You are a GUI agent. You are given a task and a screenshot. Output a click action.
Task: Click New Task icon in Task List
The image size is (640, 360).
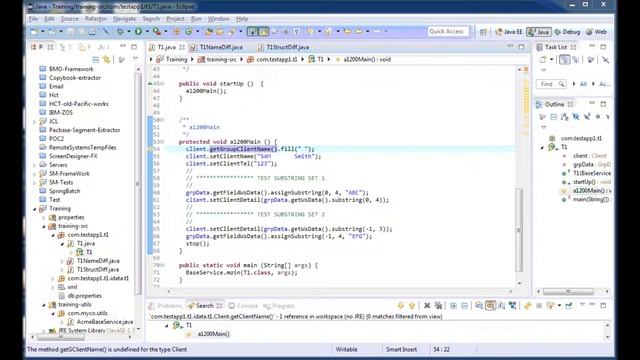[x=543, y=60]
